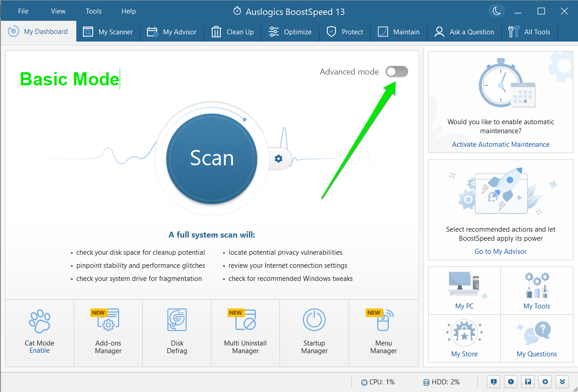Toggle the Advanced mode switch
The width and height of the screenshot is (578, 392).
point(396,72)
